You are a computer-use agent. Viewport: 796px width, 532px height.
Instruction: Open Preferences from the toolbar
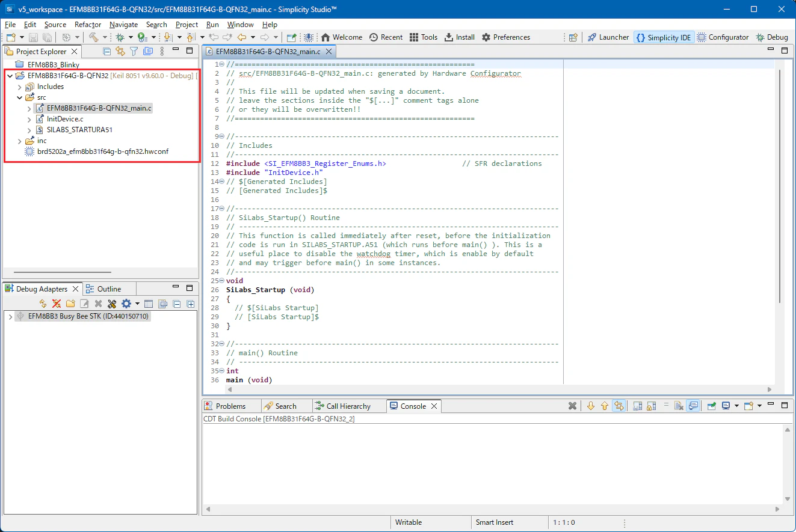point(506,37)
